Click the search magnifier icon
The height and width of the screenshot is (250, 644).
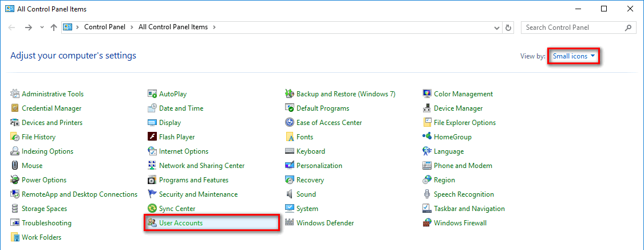pos(628,28)
